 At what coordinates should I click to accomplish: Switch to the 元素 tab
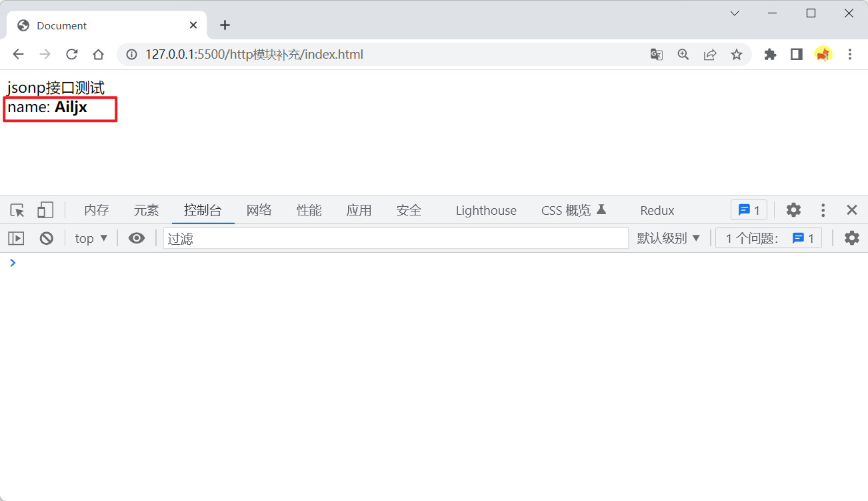[146, 211]
